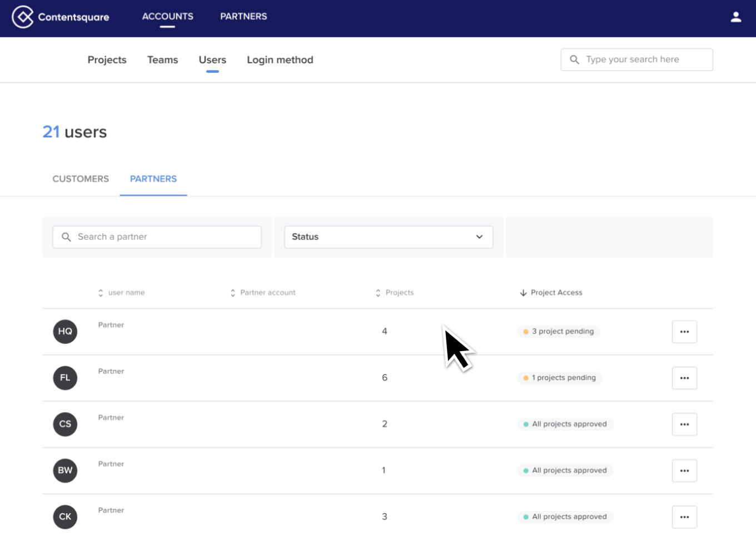Click the Partner label in HQ row
756x541 pixels.
(x=111, y=325)
